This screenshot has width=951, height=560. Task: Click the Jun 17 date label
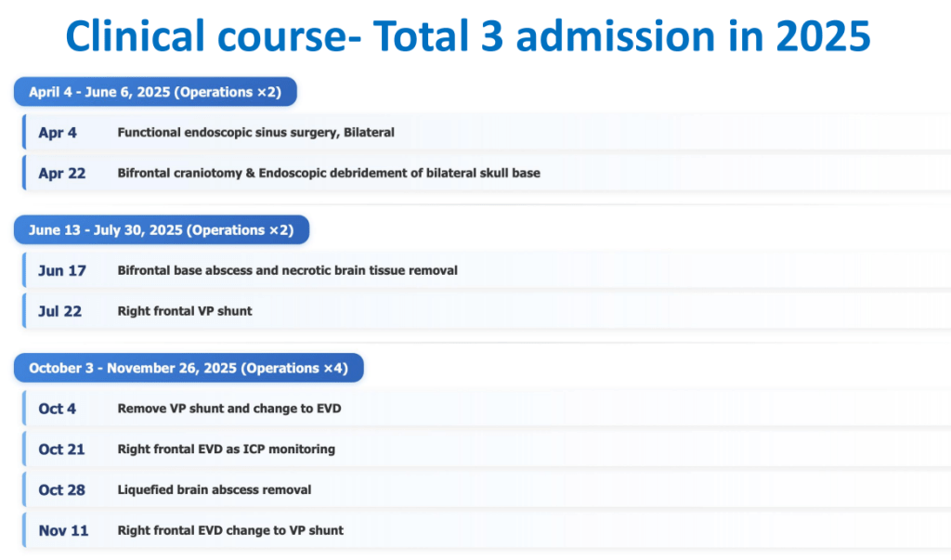[61, 271]
